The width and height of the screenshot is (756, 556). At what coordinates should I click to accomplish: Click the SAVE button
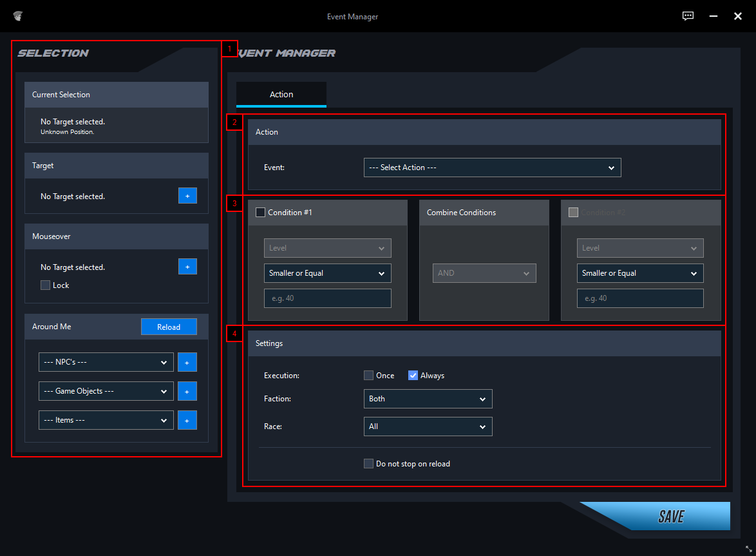(670, 517)
